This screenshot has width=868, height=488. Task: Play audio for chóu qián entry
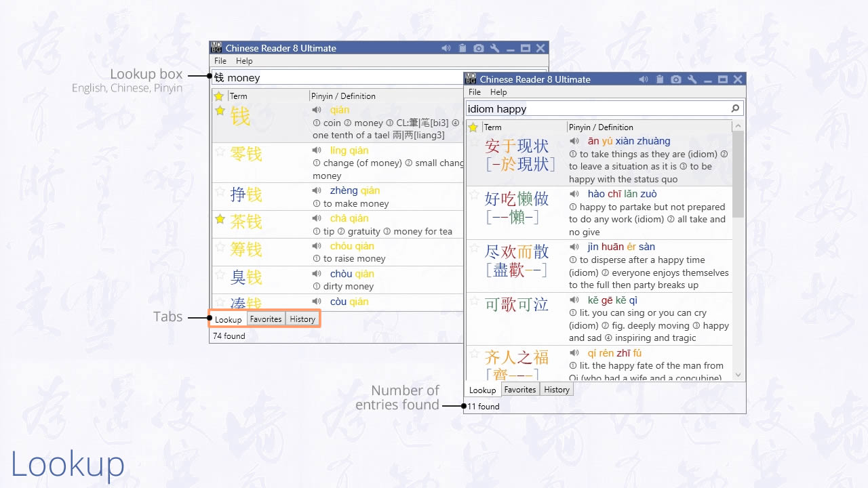(x=317, y=246)
